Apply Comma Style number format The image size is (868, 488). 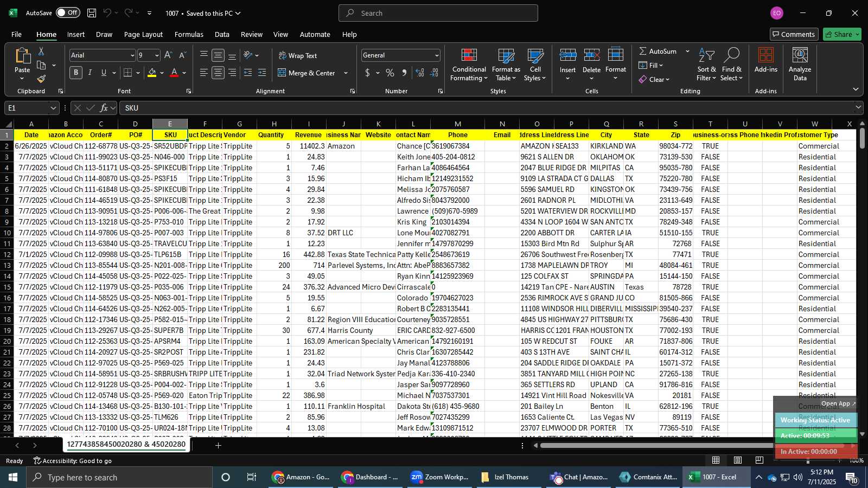click(x=404, y=73)
